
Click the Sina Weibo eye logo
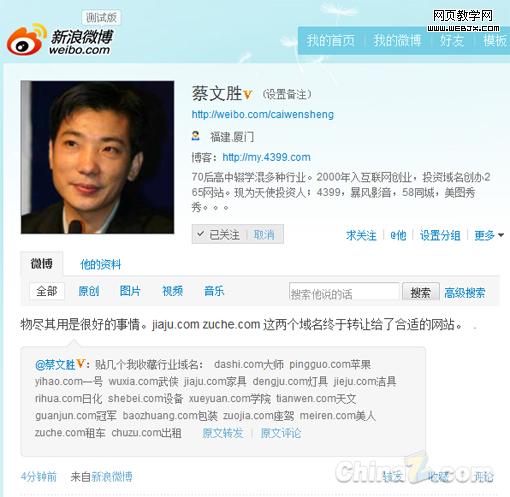click(26, 40)
